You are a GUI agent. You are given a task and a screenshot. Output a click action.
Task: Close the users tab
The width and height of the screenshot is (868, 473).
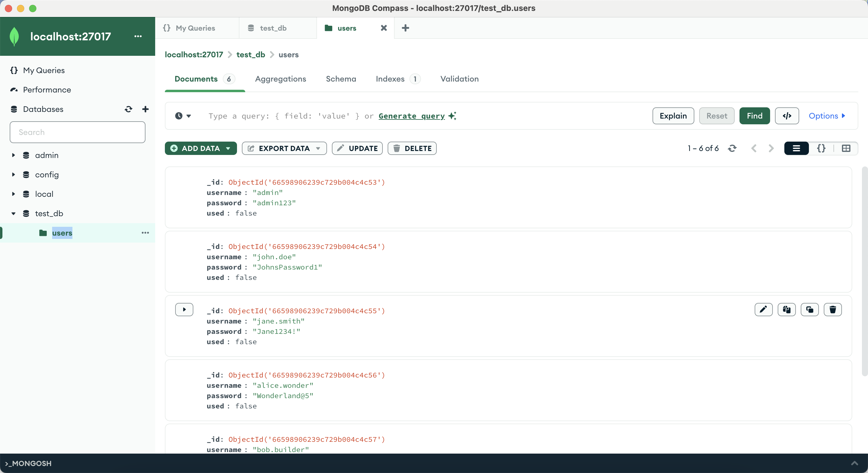click(x=383, y=28)
